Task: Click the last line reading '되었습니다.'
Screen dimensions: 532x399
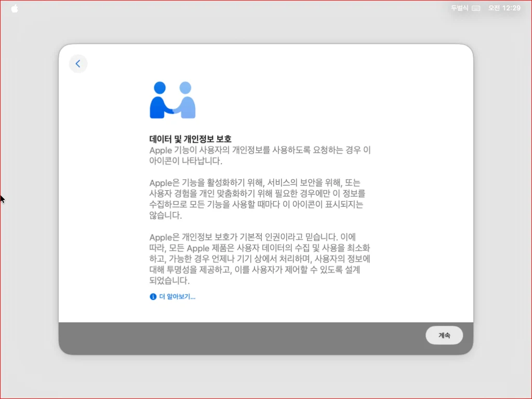Action: point(169,281)
